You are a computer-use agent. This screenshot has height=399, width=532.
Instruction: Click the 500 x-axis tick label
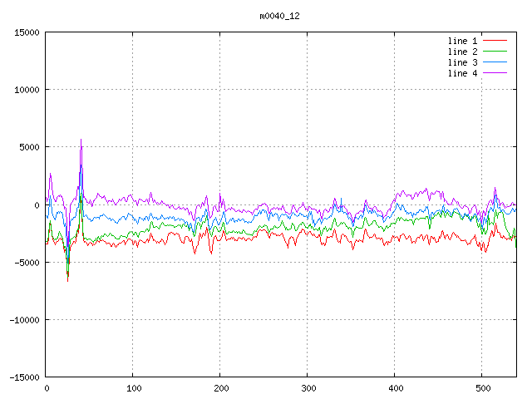tap(482, 388)
